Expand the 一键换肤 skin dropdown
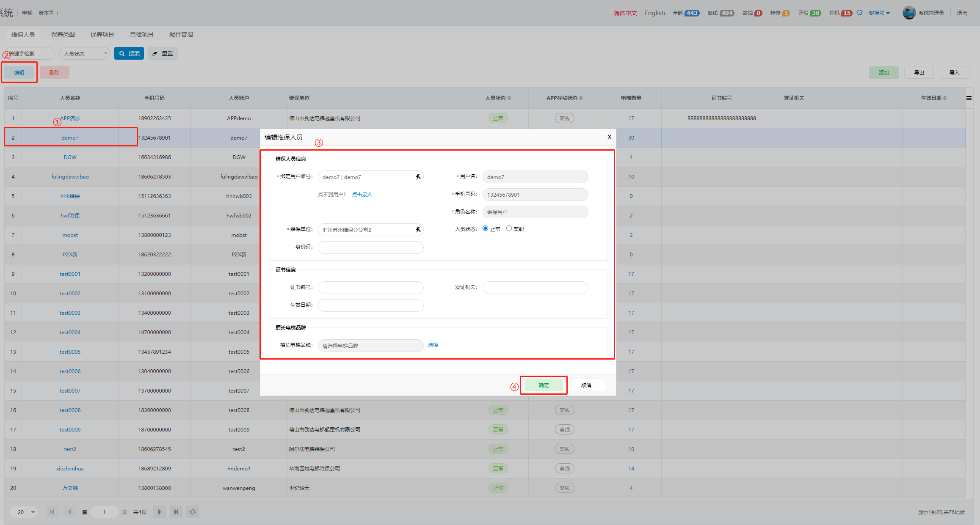 (875, 13)
